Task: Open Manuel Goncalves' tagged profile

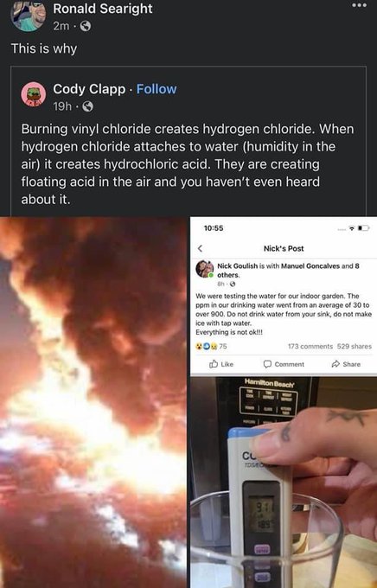Action: pyautogui.click(x=310, y=265)
